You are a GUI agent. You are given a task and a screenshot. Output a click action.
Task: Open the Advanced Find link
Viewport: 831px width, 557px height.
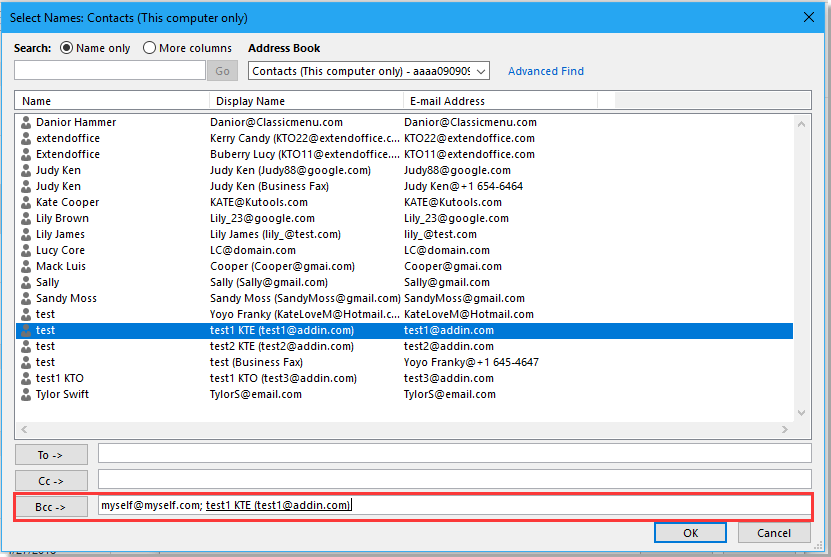545,71
